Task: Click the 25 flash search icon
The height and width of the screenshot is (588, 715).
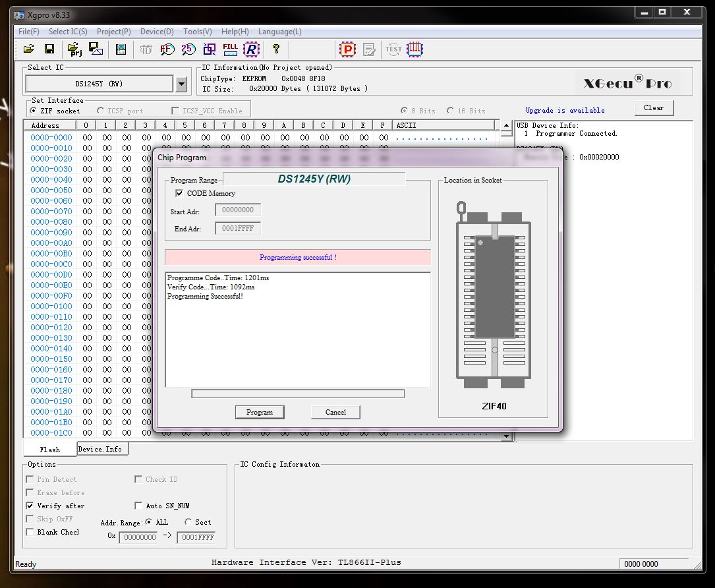Action: point(188,49)
